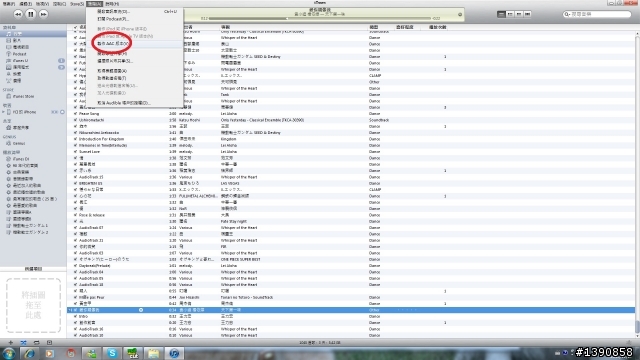Click the circular arrow icon in now-playing display

[x=460, y=15]
